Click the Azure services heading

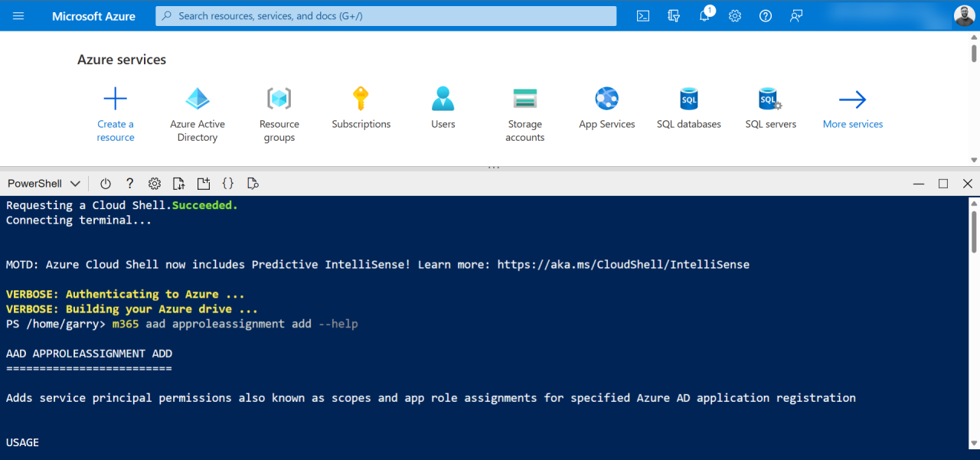pos(122,60)
